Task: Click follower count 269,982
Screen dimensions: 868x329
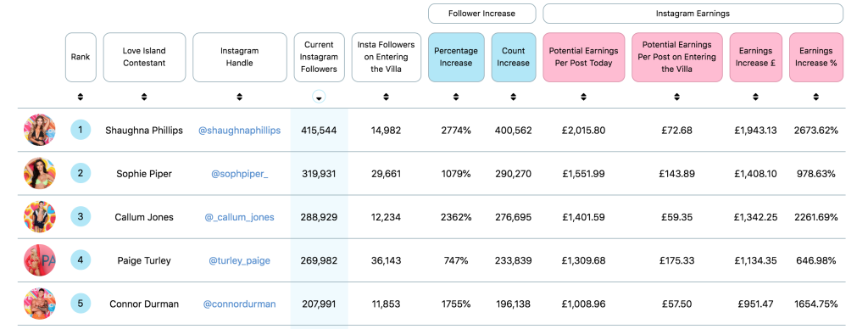Action: [319, 260]
